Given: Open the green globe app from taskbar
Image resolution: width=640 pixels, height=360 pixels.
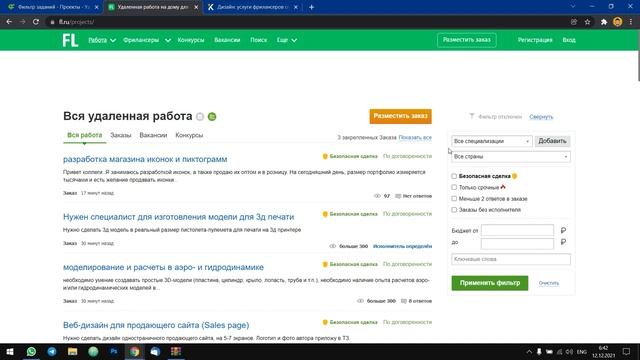Looking at the screenshot, I should click(93, 351).
